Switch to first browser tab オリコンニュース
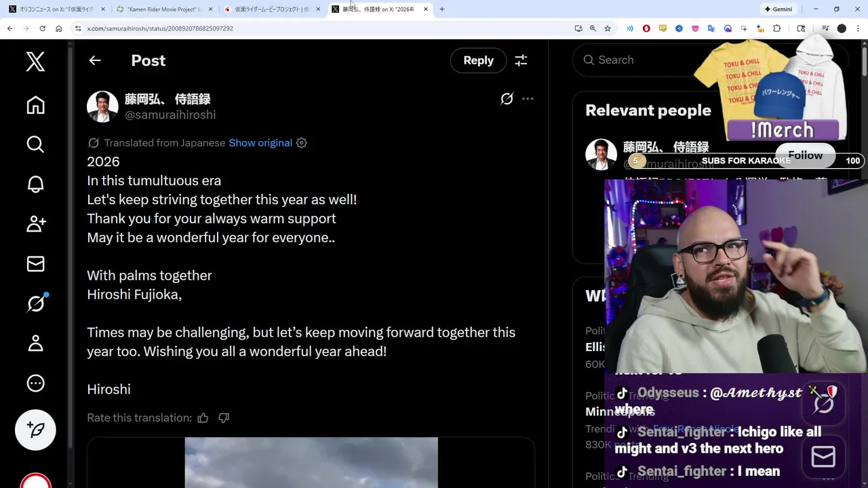Screen dimensions: 868x488 pos(56,9)
